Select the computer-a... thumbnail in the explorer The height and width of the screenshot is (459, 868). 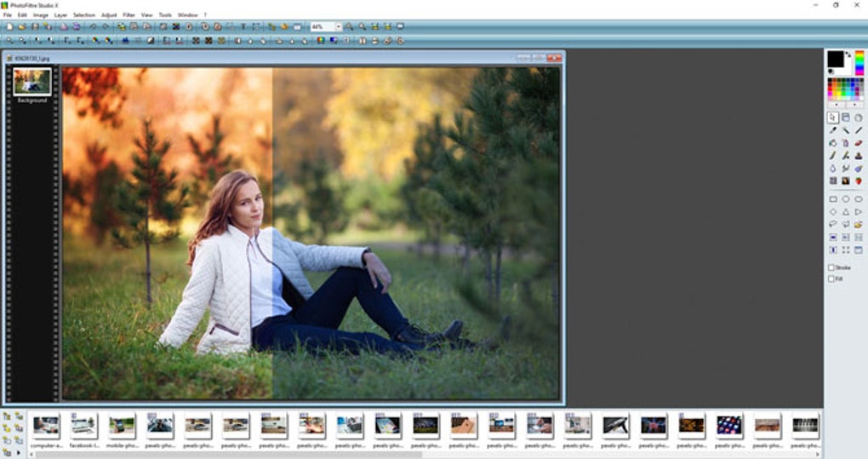(x=46, y=426)
